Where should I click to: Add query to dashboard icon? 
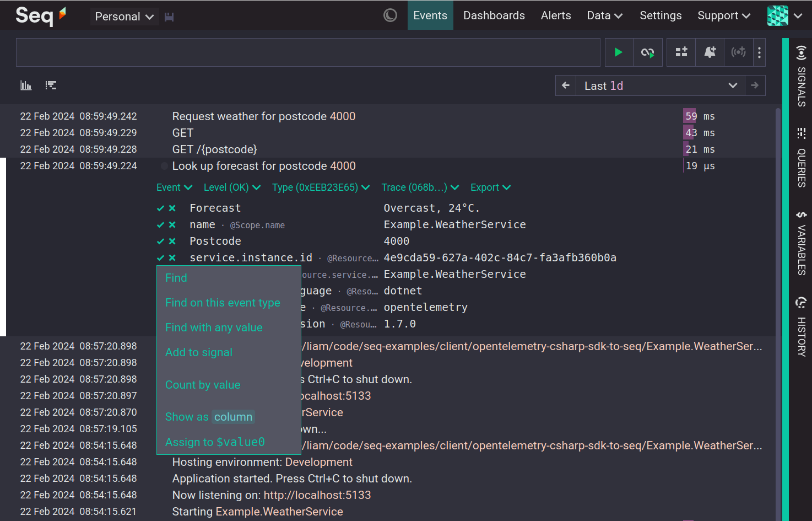pos(681,52)
